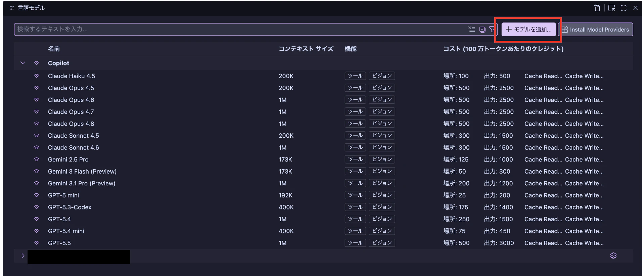Select the GPT-5.5 name
The width and height of the screenshot is (644, 276).
(x=59, y=243)
